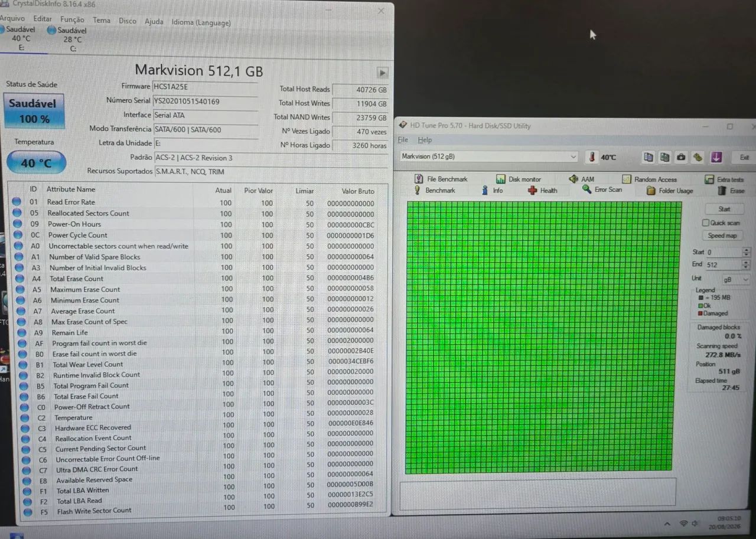Click the End position input field
This screenshot has width=756, height=539.
point(724,264)
